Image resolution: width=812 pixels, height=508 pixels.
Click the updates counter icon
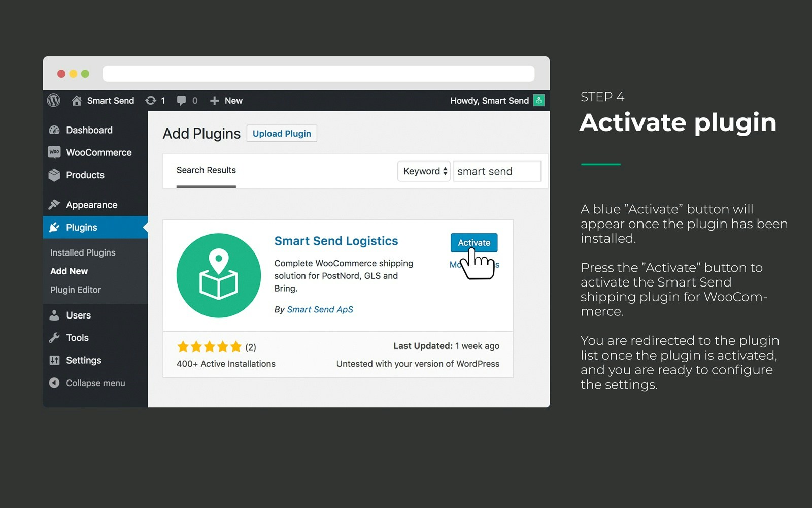tap(151, 100)
